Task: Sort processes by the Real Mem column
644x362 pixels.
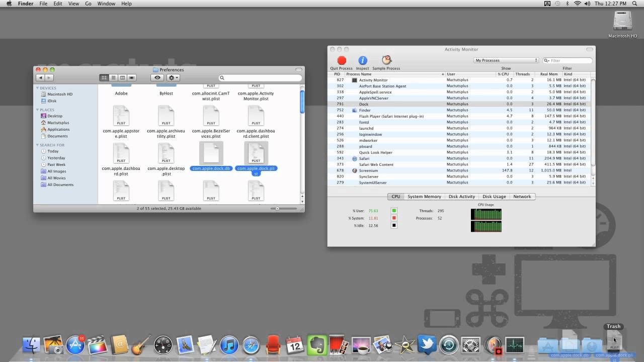Action: coord(549,74)
